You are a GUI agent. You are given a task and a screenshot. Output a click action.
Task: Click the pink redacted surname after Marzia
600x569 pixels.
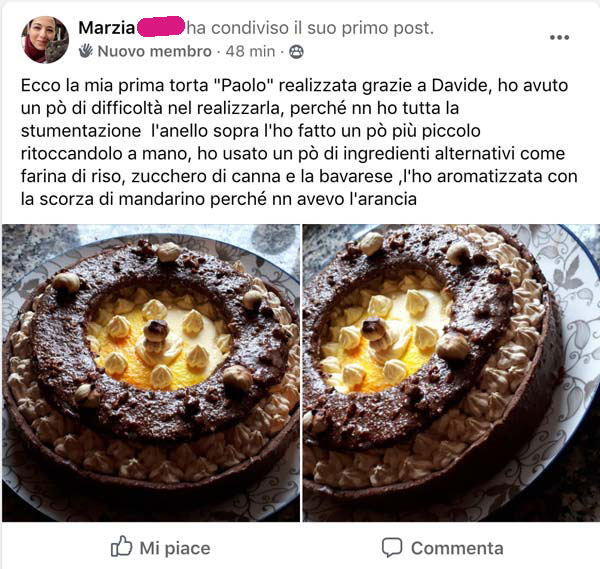(161, 26)
